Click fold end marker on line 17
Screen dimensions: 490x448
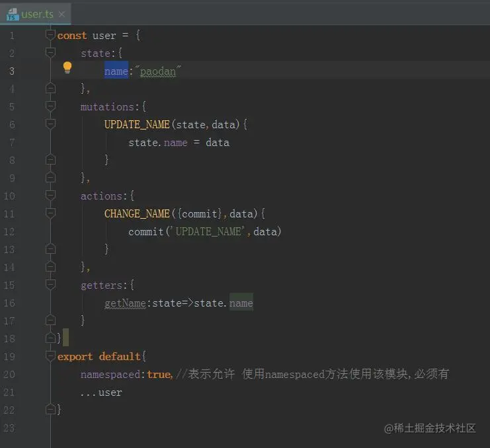(x=50, y=320)
